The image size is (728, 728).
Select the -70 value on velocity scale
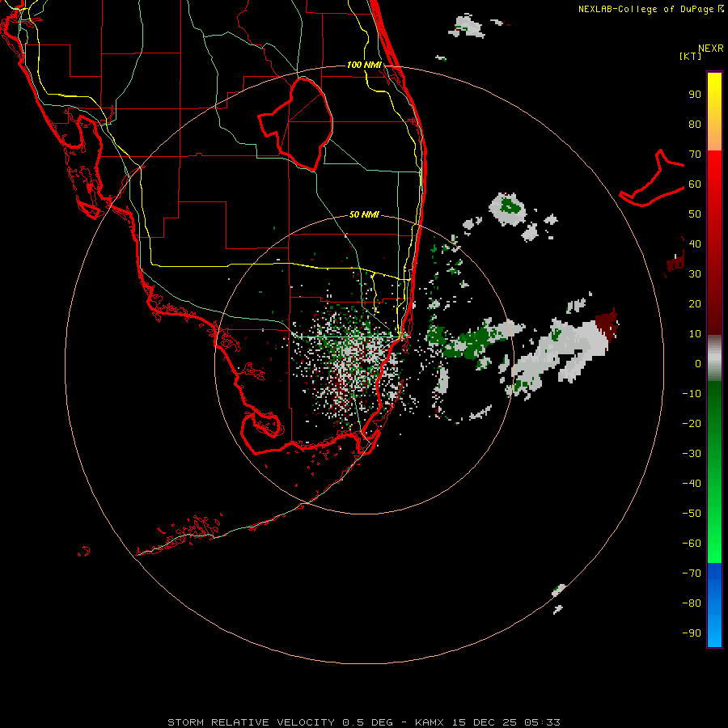coord(692,574)
